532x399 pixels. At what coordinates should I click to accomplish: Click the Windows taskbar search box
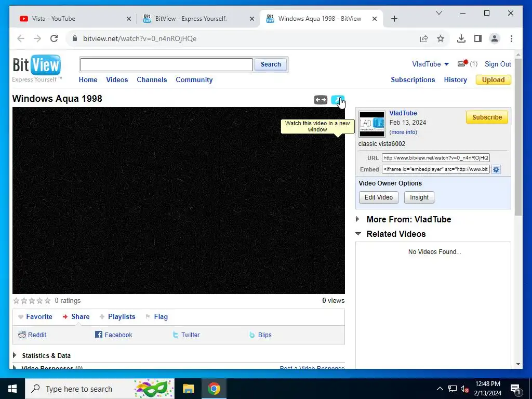(x=100, y=389)
